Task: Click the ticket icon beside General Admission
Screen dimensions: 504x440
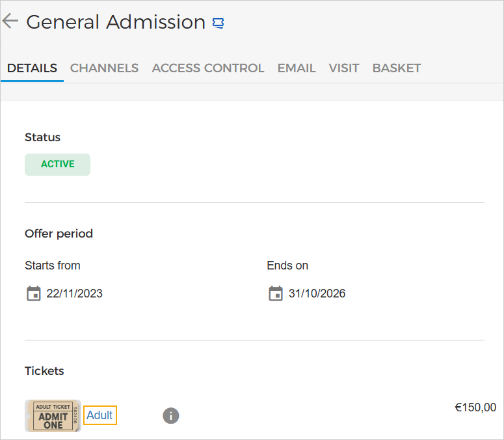Action: (x=219, y=23)
